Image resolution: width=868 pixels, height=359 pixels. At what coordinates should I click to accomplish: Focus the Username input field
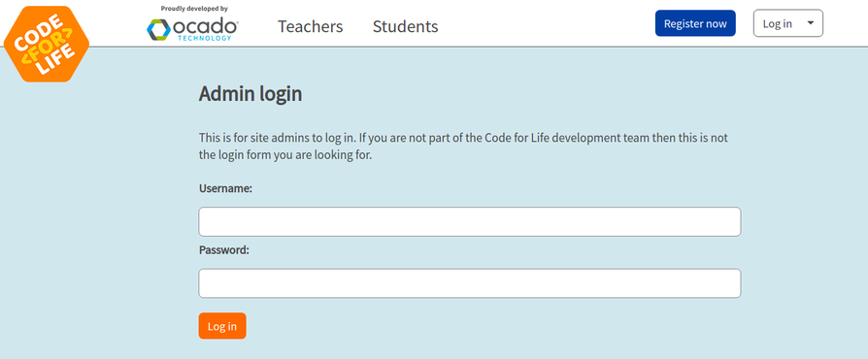(x=469, y=222)
